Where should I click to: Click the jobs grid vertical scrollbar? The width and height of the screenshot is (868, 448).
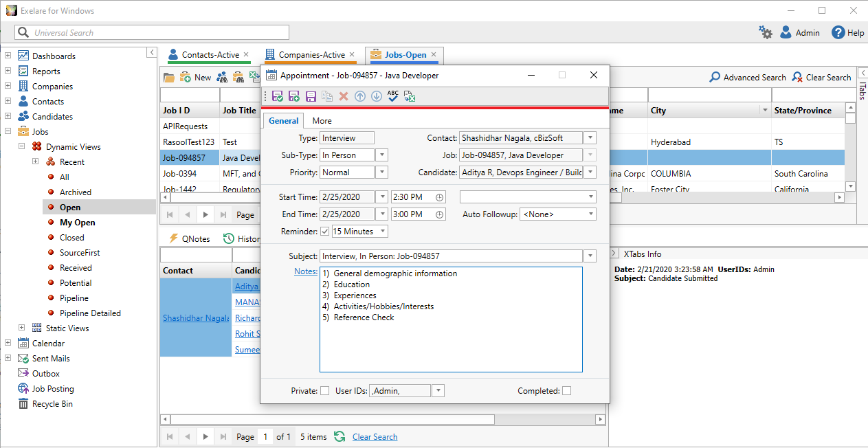tap(850, 146)
